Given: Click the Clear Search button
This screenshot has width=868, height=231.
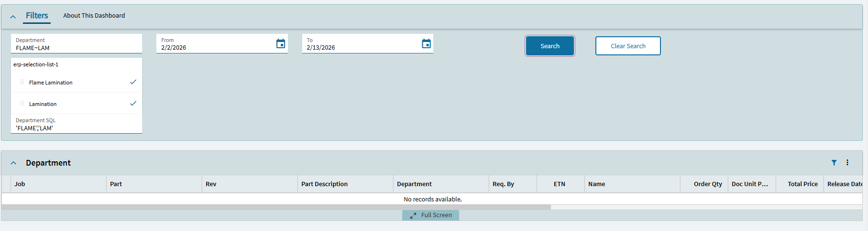Looking at the screenshot, I should pyautogui.click(x=628, y=46).
